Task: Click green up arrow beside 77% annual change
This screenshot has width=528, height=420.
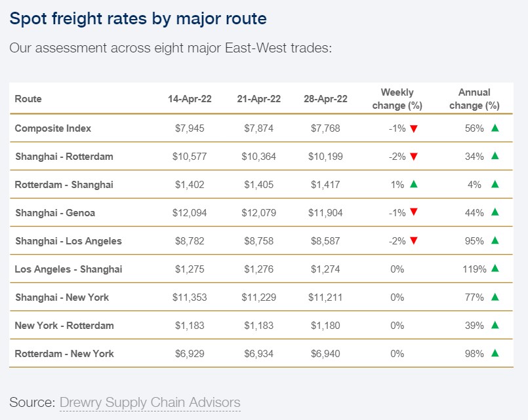Action: coord(495,297)
